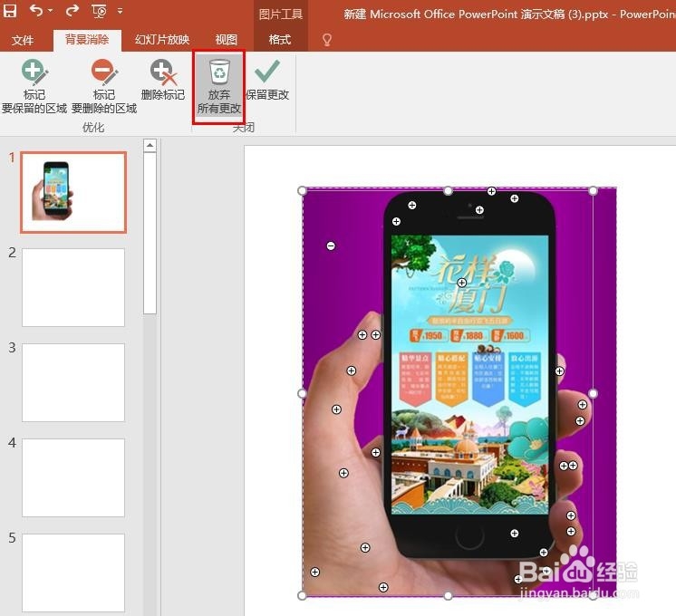Click top-middle selection handle of picture
676x616 pixels.
tap(448, 190)
